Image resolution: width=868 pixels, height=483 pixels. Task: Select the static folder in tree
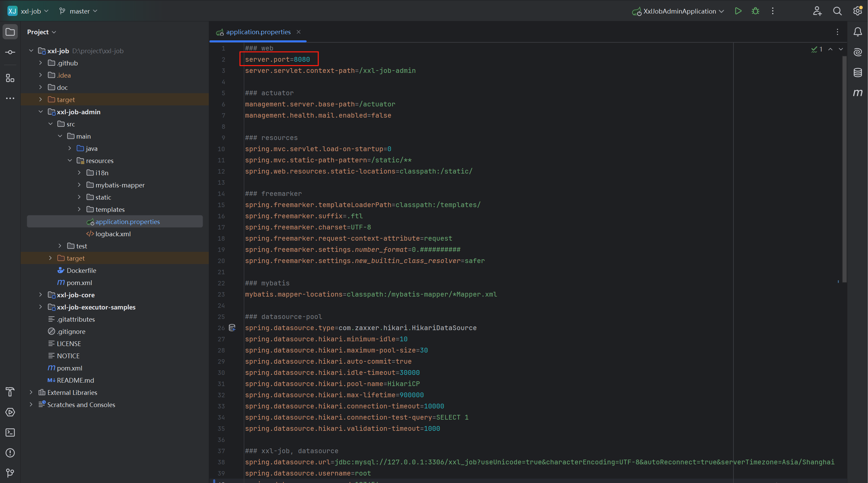coord(99,197)
